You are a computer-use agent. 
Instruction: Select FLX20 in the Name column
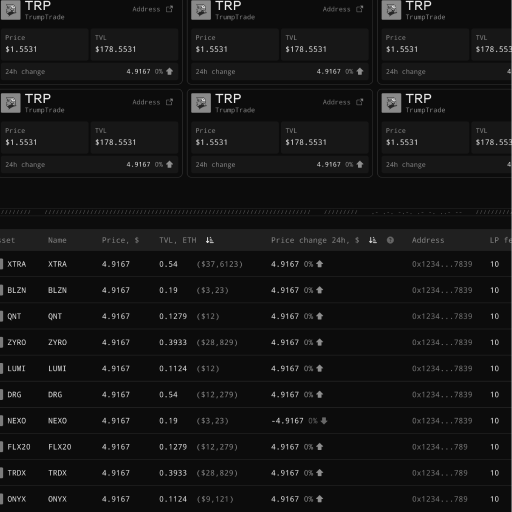click(60, 447)
